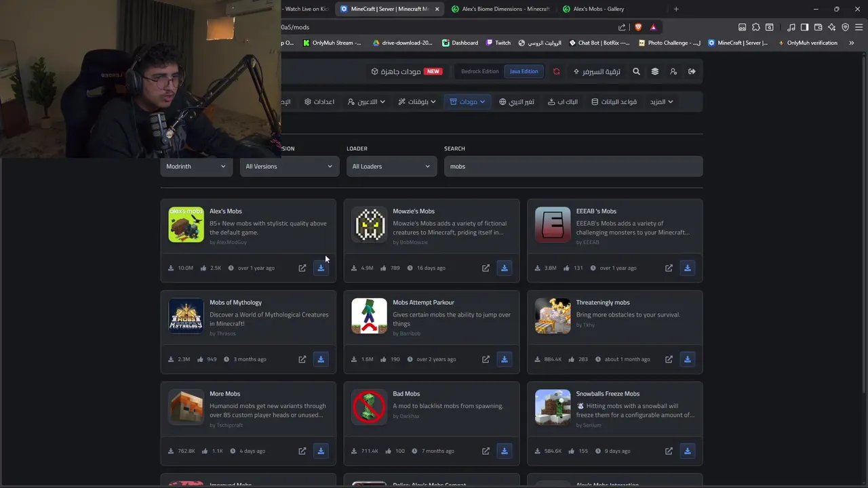Download the Mowzie's Mobs mod
The image size is (868, 488).
pyautogui.click(x=505, y=268)
